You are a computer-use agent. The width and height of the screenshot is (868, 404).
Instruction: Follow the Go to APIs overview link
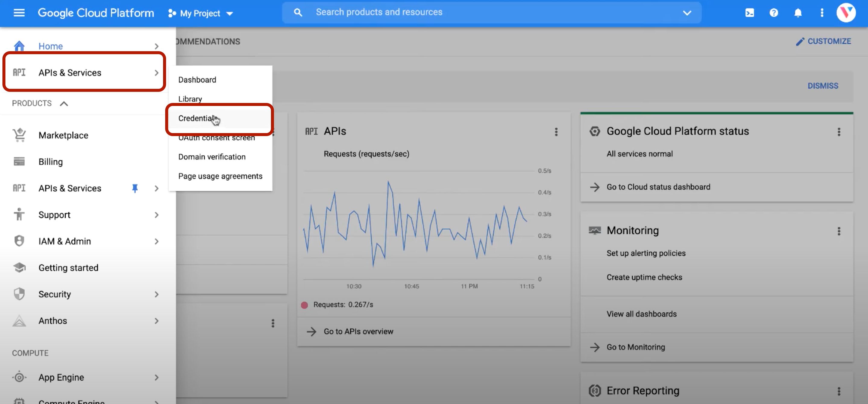tap(358, 331)
